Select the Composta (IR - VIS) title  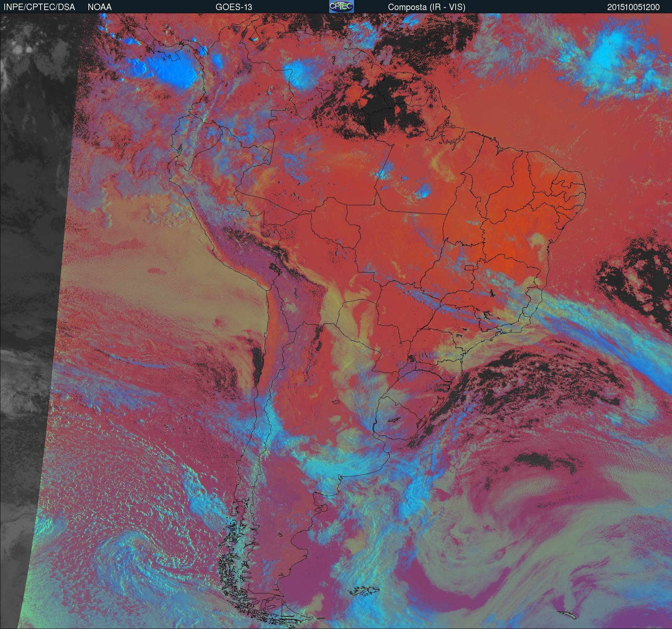coord(427,7)
